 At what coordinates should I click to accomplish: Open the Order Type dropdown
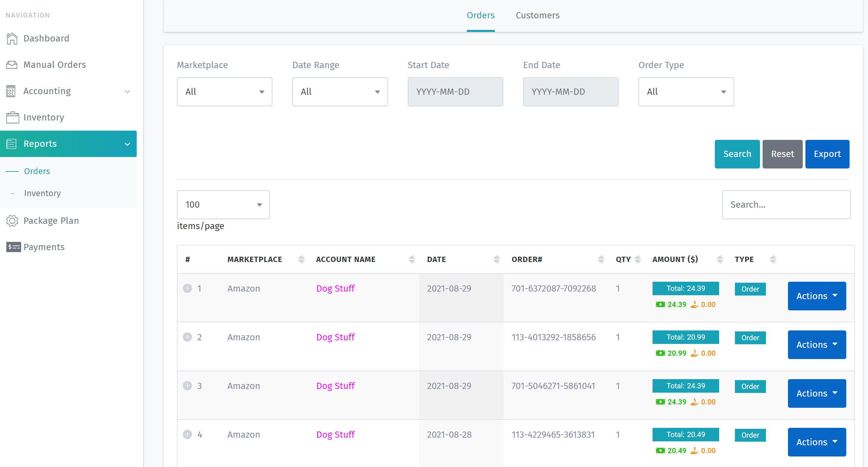click(686, 92)
